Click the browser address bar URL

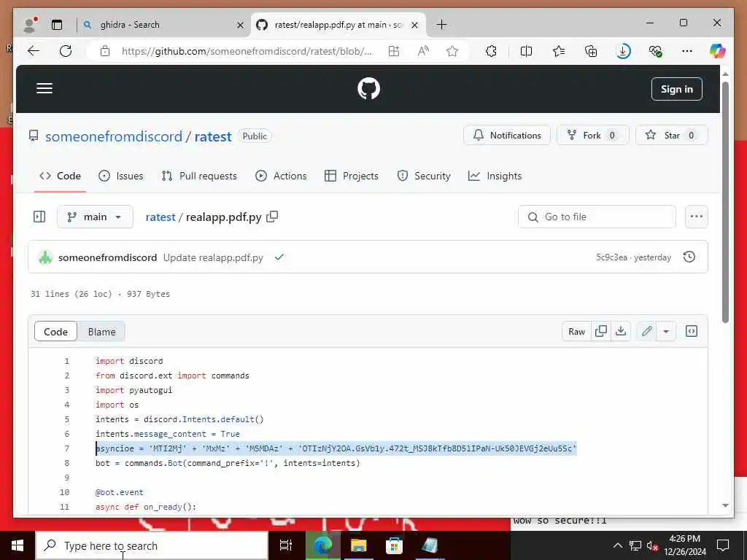(x=247, y=51)
